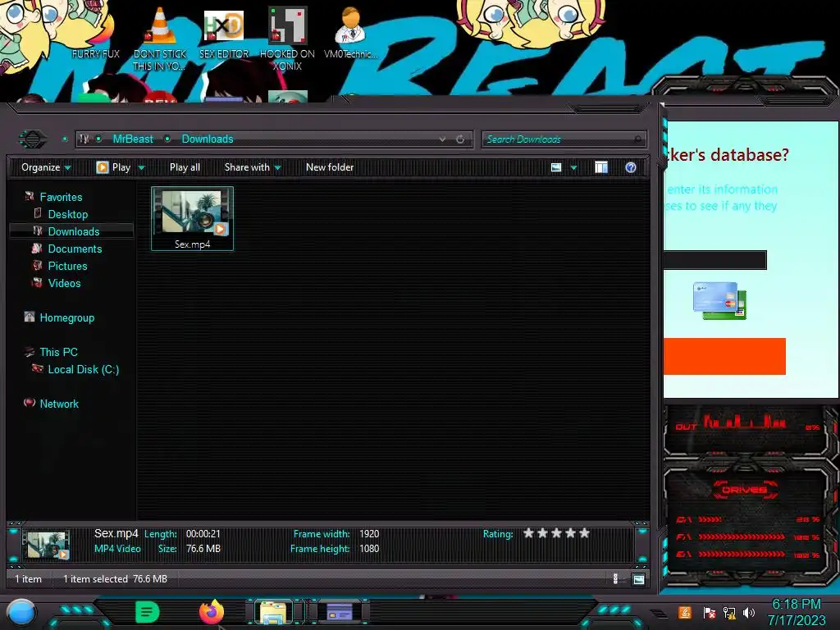Open the Organize menu

(46, 167)
